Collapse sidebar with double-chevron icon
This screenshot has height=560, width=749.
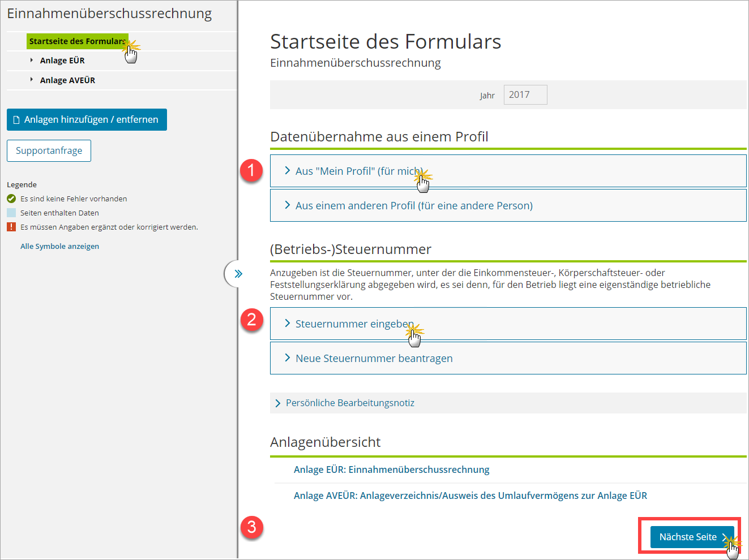coord(238,274)
